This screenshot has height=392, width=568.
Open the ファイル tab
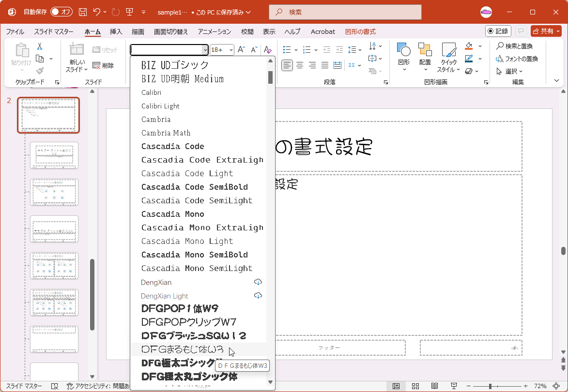coord(15,32)
